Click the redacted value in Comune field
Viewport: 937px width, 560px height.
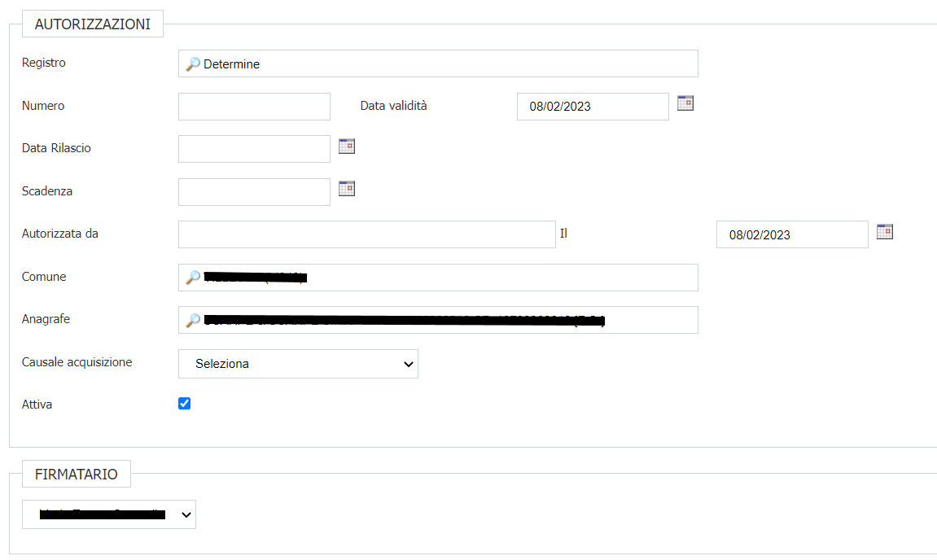tap(255, 278)
